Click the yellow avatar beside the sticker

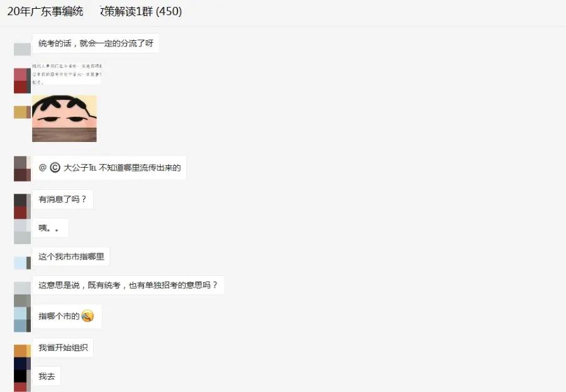[x=22, y=112]
